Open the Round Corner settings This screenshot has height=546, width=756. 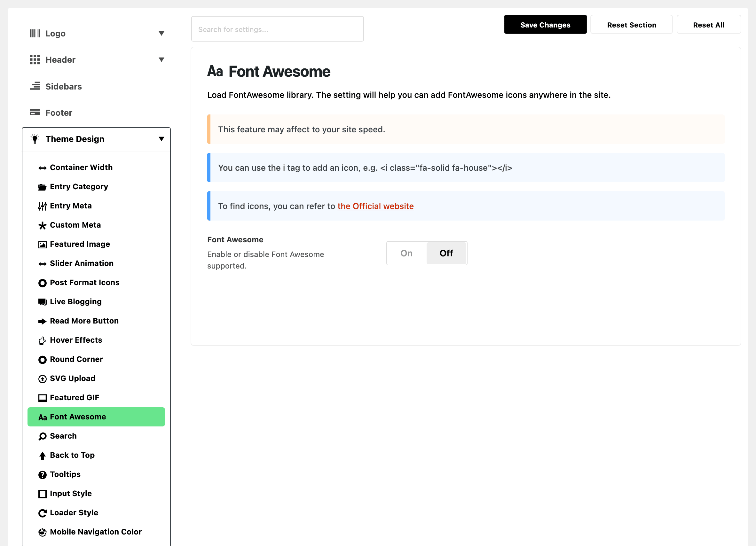[96, 359]
